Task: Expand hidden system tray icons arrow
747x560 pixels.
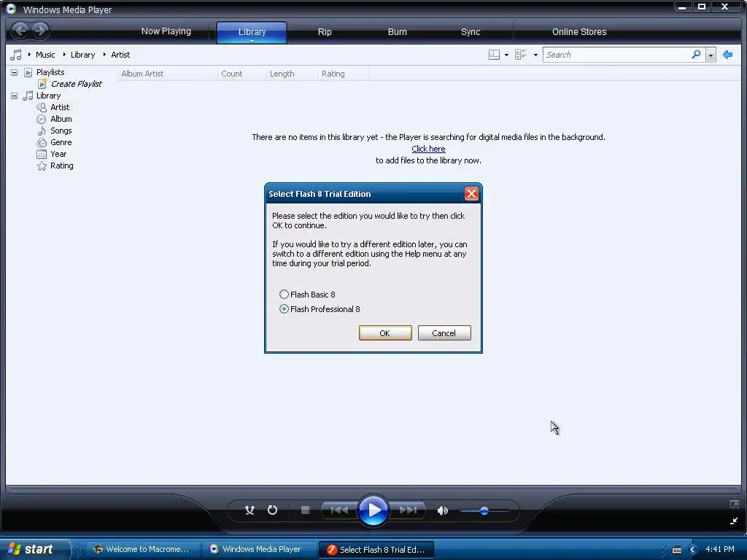Action: point(693,550)
